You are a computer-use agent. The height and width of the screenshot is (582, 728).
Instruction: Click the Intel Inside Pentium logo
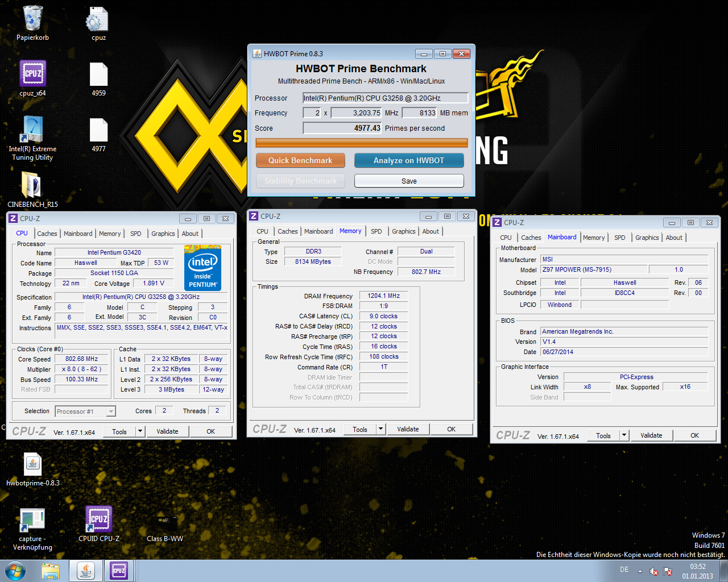203,268
